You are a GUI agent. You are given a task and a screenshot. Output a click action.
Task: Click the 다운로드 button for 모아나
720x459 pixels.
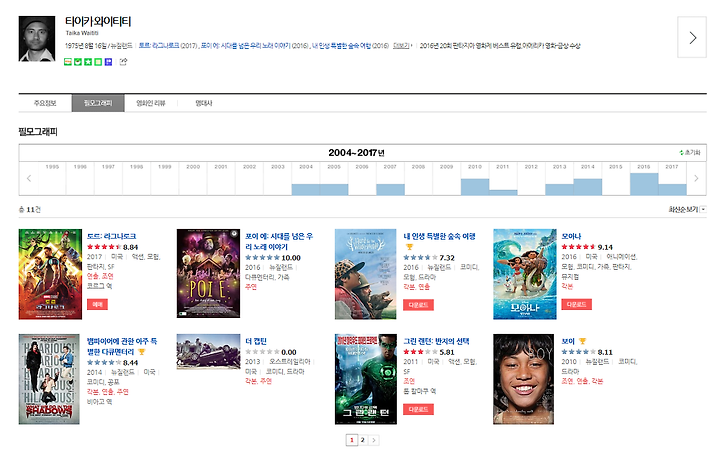[576, 304]
